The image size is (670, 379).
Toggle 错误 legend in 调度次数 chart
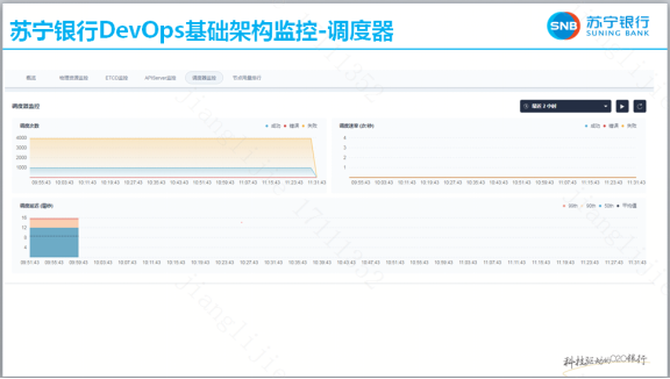tap(291, 126)
